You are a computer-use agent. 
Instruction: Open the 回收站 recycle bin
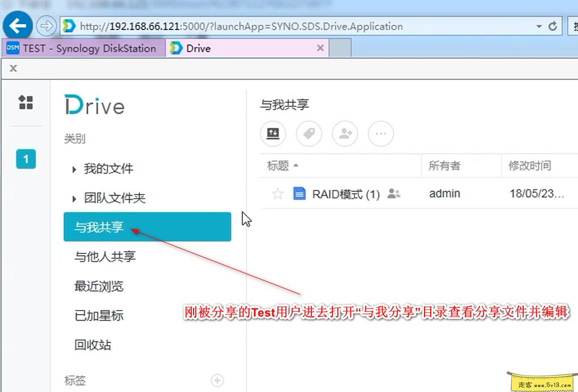click(92, 345)
